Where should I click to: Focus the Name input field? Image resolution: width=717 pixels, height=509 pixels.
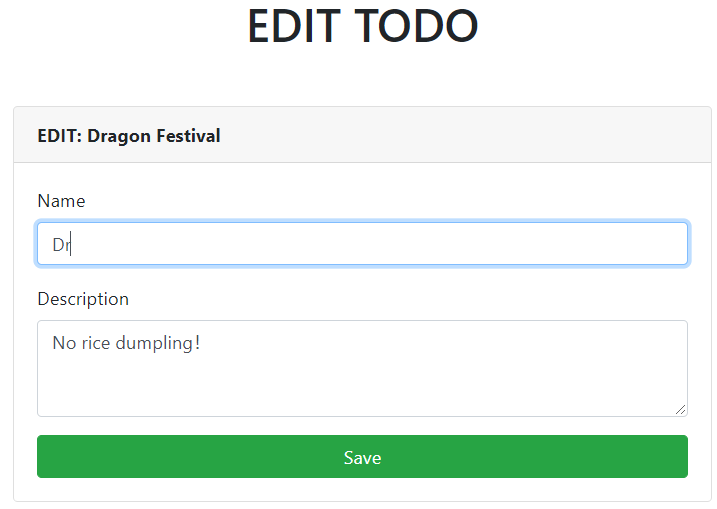point(362,244)
